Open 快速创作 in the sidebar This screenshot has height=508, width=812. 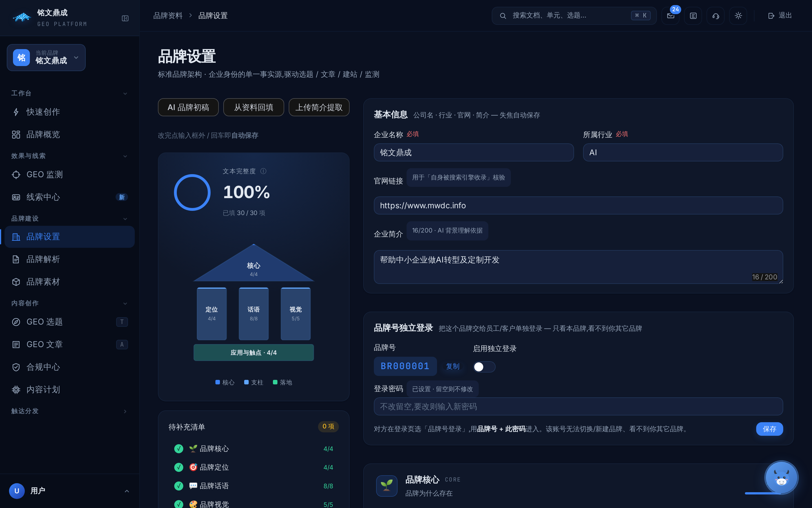coord(69,112)
